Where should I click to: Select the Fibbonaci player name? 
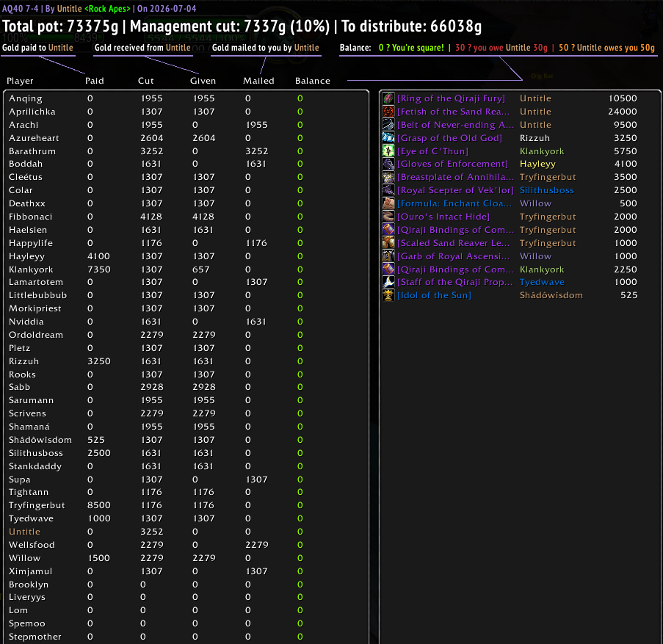pyautogui.click(x=30, y=217)
